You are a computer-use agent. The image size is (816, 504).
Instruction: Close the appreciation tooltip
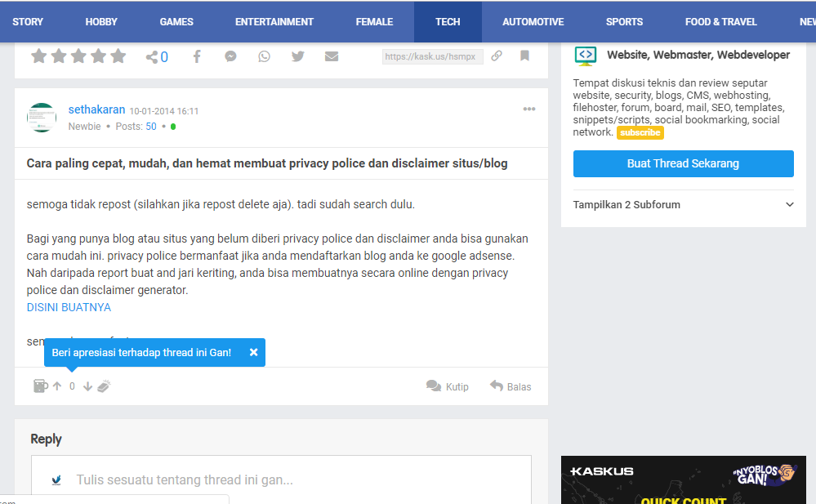tap(253, 353)
